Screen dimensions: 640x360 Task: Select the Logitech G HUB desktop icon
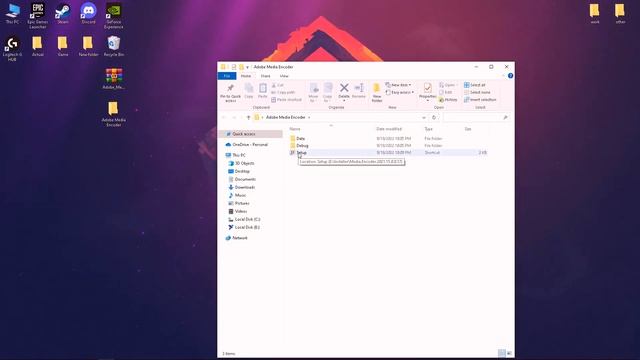click(12, 48)
